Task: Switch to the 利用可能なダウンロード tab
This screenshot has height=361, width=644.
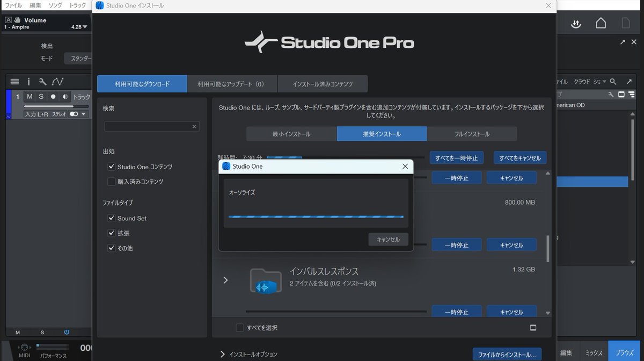Action: point(142,84)
